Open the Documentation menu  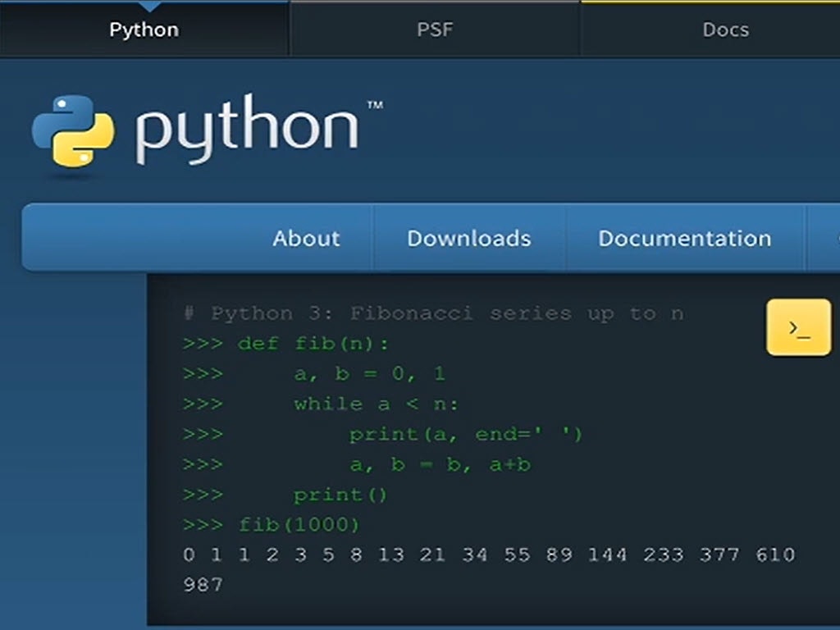point(685,239)
